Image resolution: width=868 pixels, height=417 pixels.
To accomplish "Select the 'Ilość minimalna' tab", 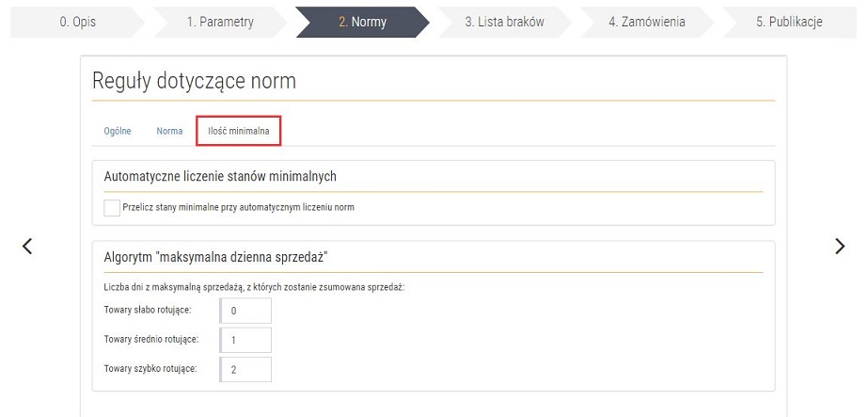I will [x=239, y=131].
